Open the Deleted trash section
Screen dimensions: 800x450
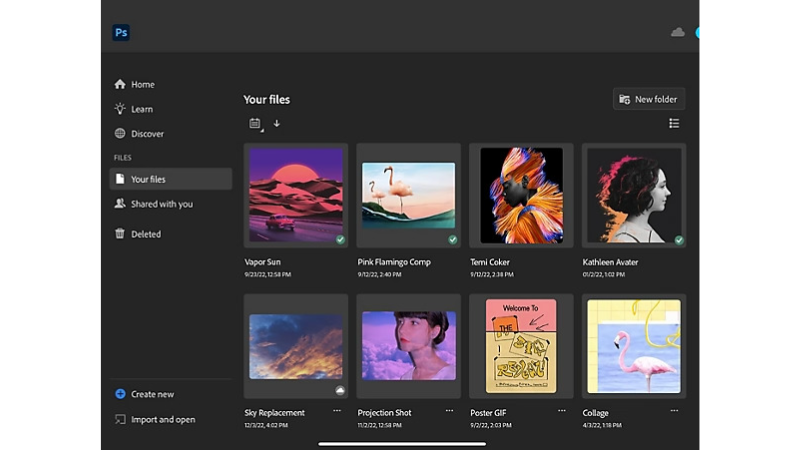tap(138, 234)
